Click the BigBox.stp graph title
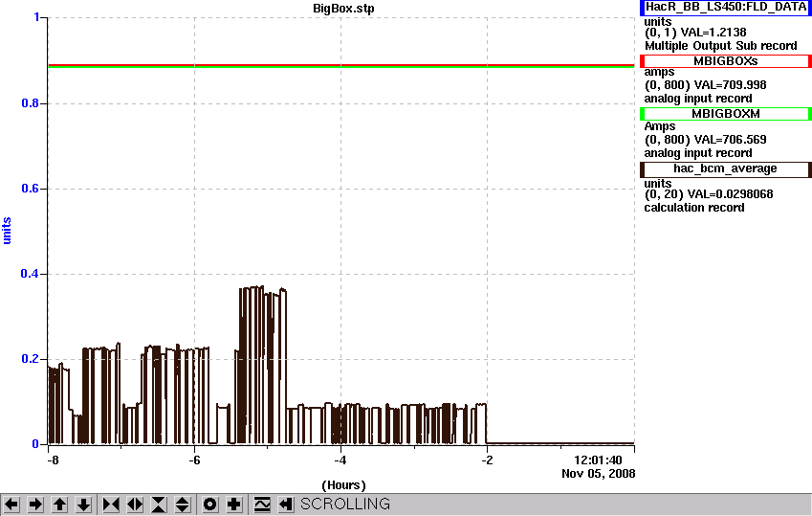Image resolution: width=812 pixels, height=516 pixels. click(x=343, y=9)
